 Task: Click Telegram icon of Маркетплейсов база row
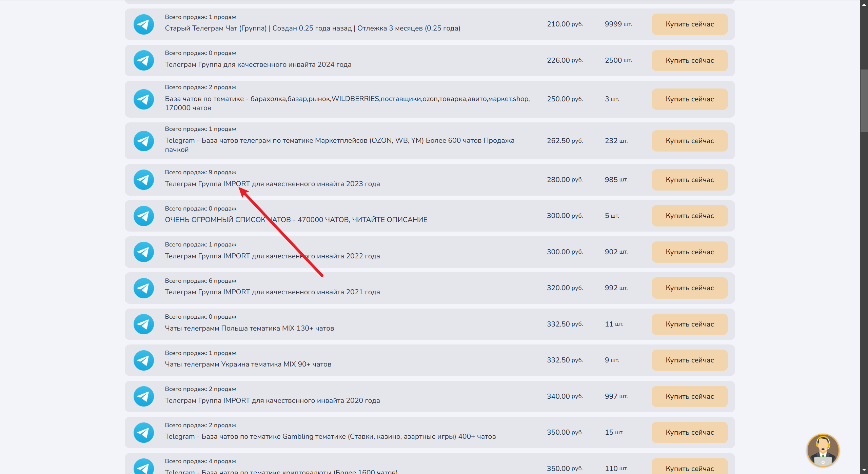coord(143,141)
